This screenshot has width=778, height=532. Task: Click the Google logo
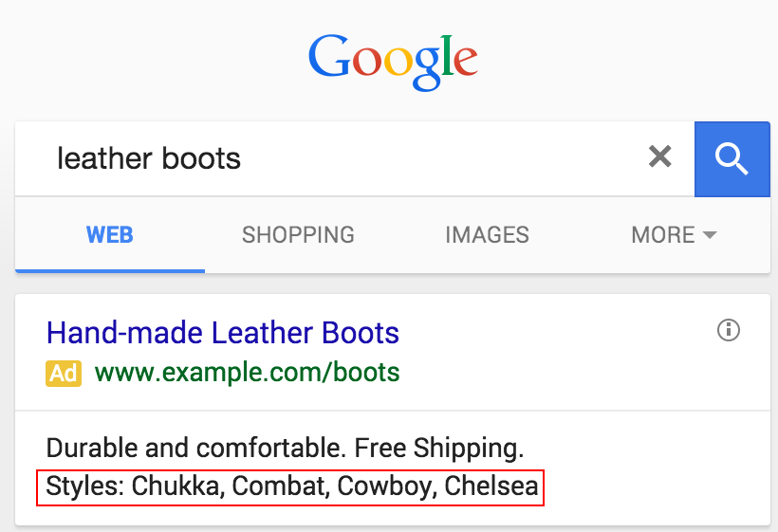click(393, 63)
